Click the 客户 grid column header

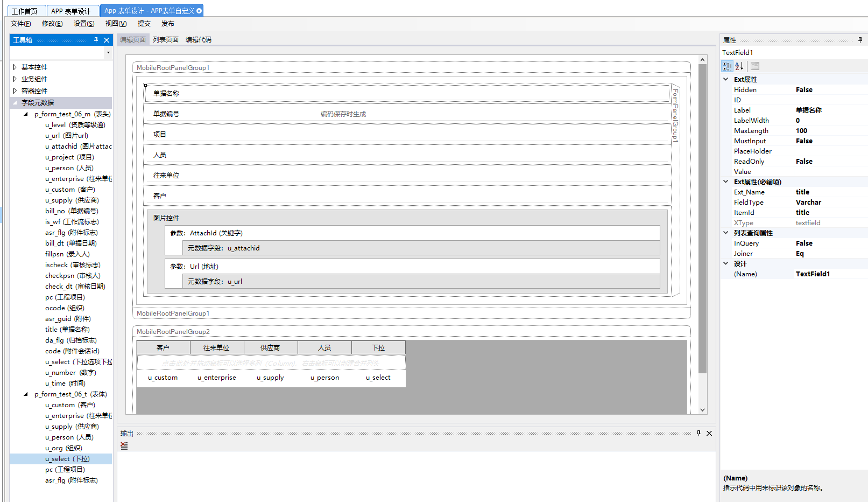coord(163,347)
